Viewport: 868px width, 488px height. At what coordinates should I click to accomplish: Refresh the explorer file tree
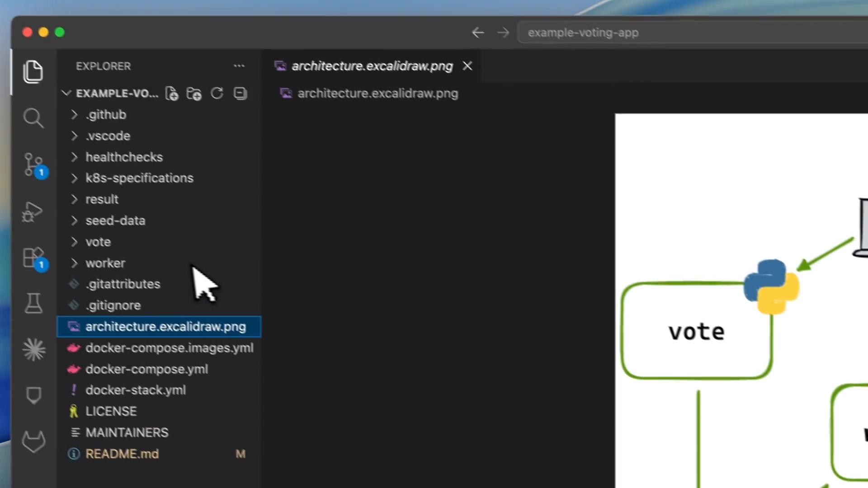tap(217, 93)
